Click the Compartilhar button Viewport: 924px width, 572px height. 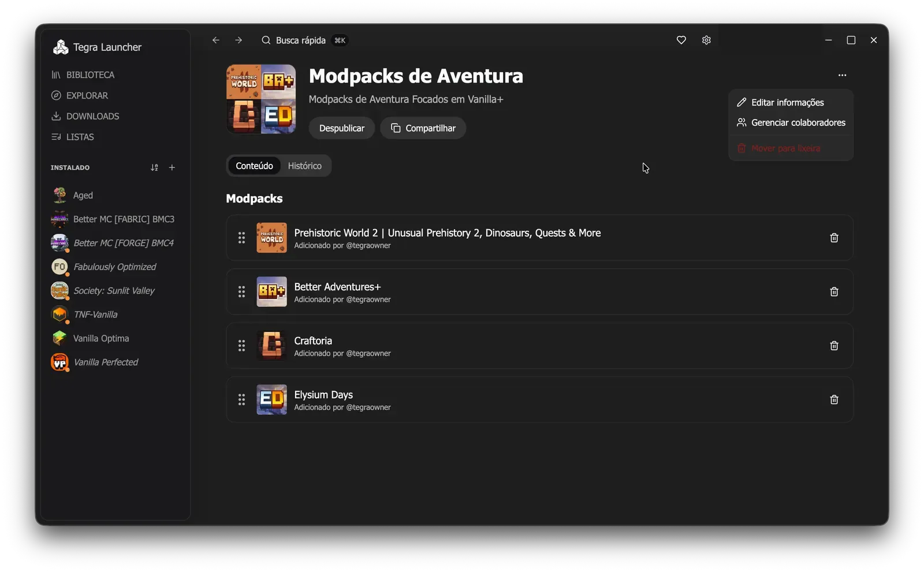(423, 128)
